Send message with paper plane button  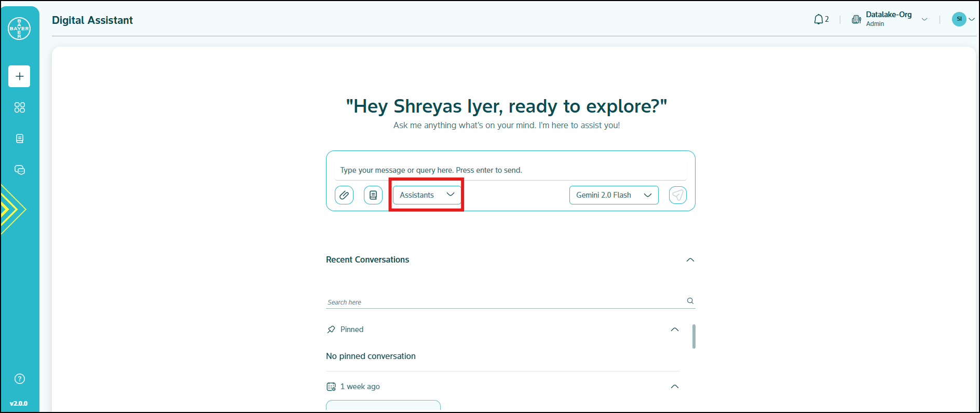677,195
